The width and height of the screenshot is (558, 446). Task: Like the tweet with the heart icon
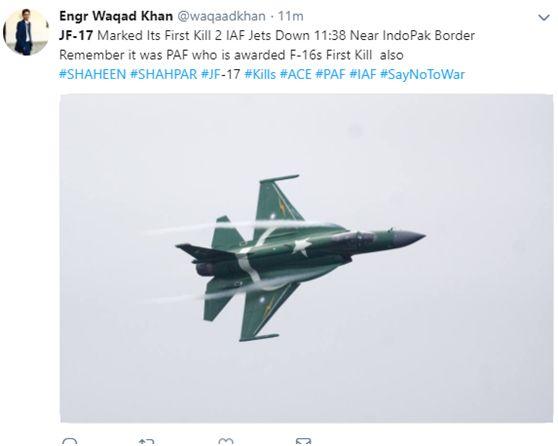pos(226,442)
